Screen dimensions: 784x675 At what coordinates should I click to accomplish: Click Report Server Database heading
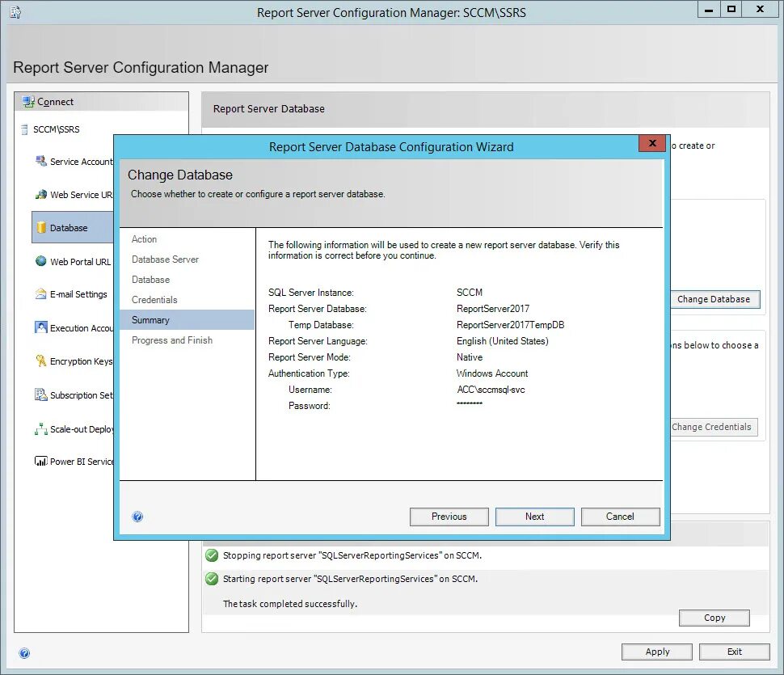[268, 108]
